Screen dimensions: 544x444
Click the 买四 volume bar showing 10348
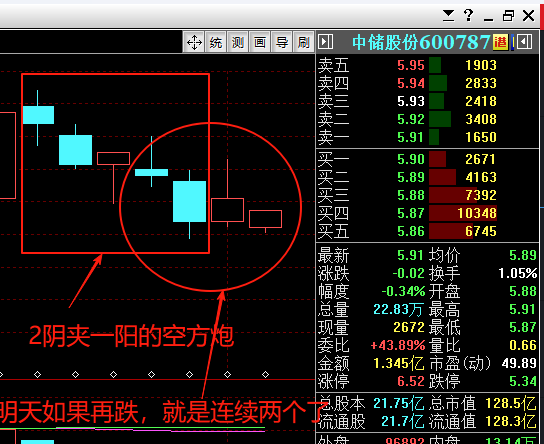point(463,213)
